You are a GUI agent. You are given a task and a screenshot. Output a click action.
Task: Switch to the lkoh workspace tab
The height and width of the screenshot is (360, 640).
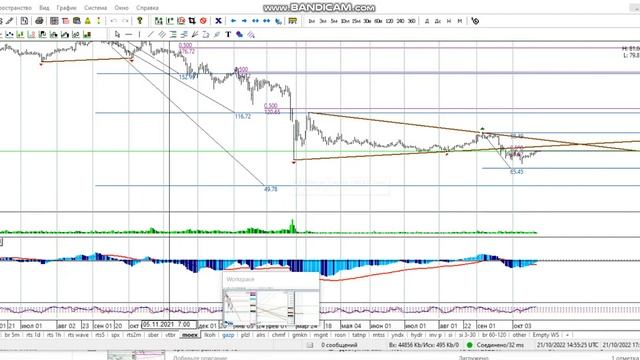[209, 335]
